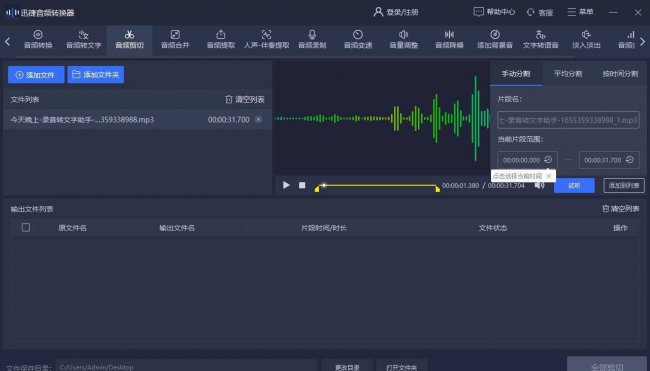This screenshot has width=650, height=371.
Task: Dismiss the 点击选择当前时间 tooltip
Action: pyautogui.click(x=549, y=176)
